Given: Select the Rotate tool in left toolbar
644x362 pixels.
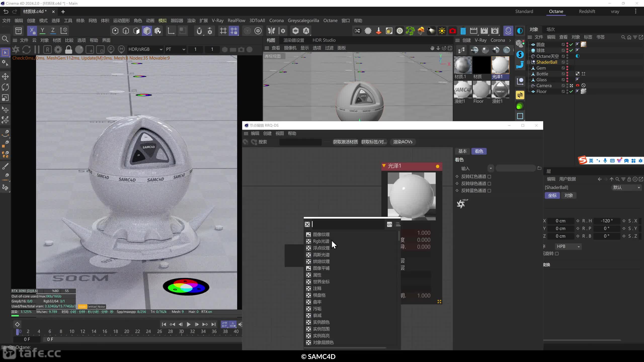Looking at the screenshot, I should click(x=5, y=87).
